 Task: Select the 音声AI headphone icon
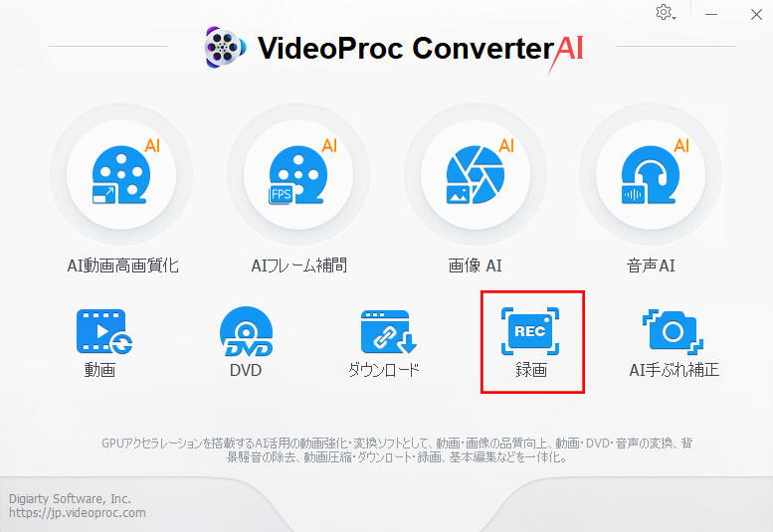click(x=651, y=174)
